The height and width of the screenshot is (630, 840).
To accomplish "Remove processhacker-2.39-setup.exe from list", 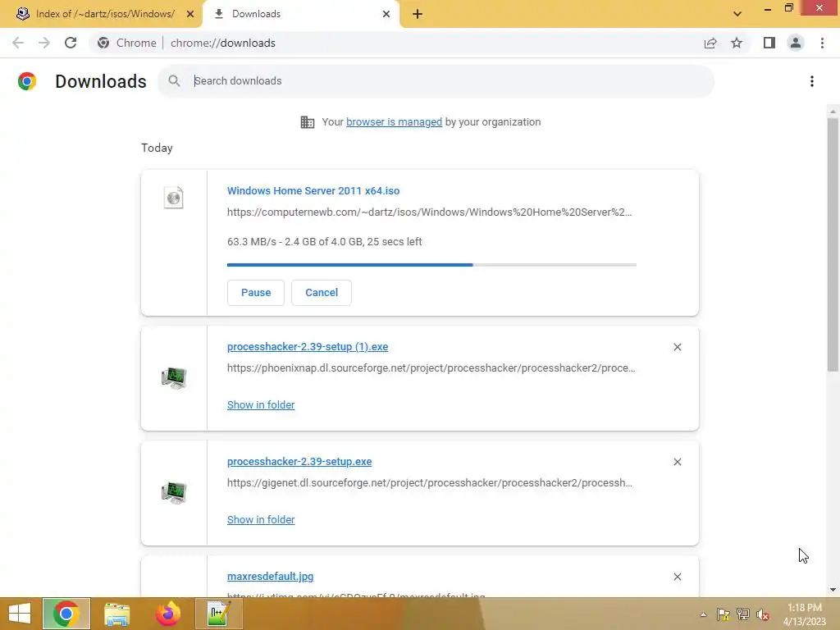I will 677,462.
